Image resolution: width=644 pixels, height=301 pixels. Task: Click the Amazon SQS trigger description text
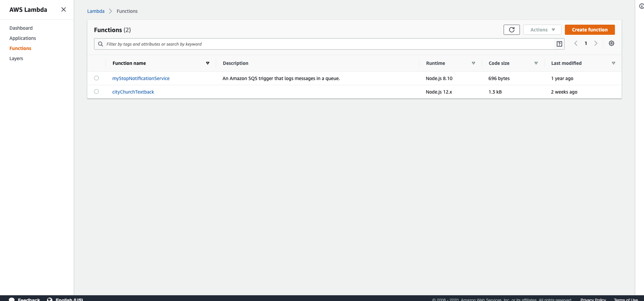click(x=281, y=78)
